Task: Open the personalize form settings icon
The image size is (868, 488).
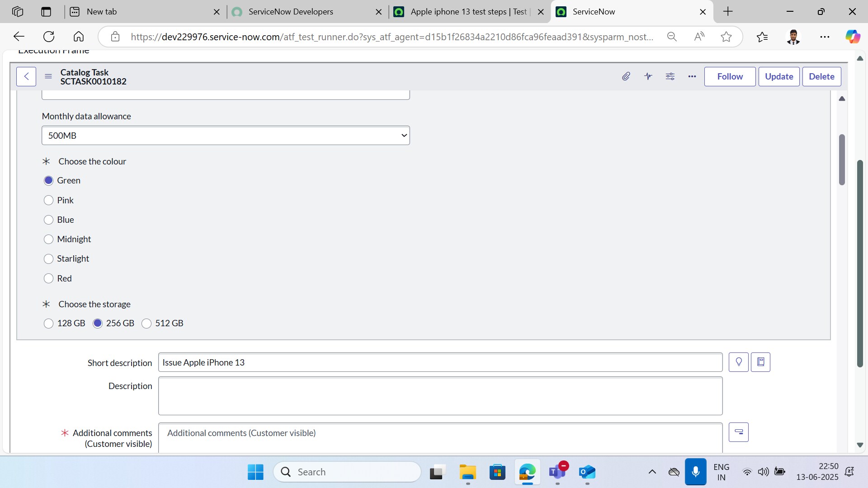Action: click(x=670, y=76)
